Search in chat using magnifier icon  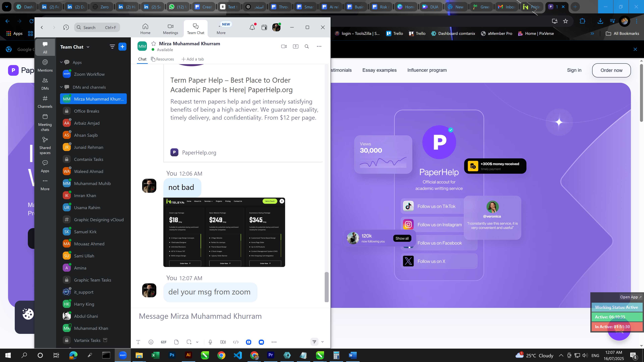click(307, 46)
